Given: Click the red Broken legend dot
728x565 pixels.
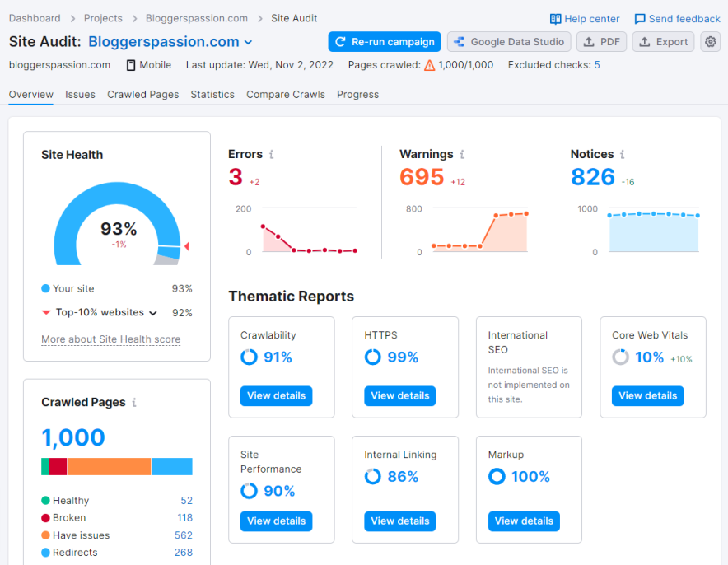Looking at the screenshot, I should tap(45, 518).
